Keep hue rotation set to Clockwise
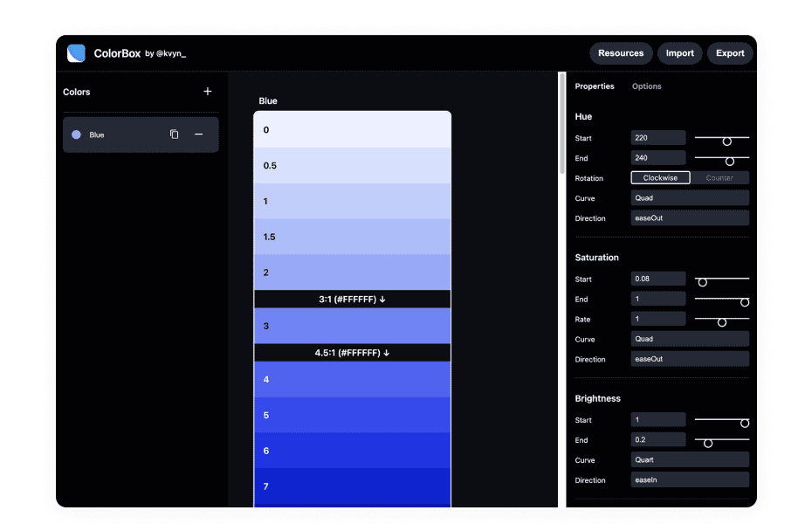This screenshot has width=812, height=524. click(660, 177)
